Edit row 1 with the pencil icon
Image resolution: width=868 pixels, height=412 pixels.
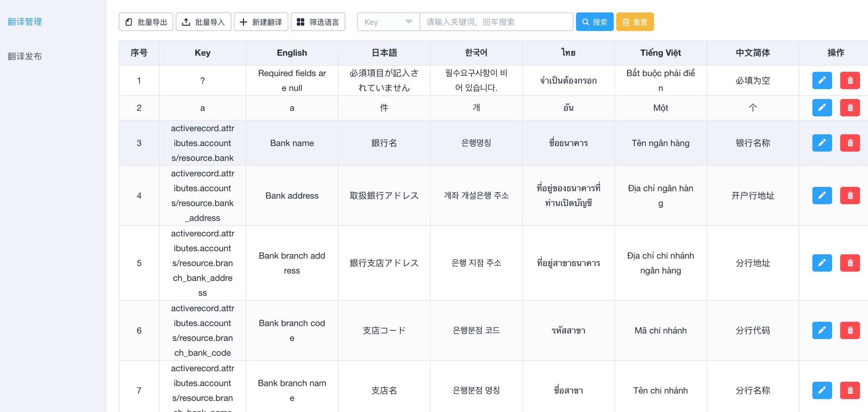pos(822,80)
